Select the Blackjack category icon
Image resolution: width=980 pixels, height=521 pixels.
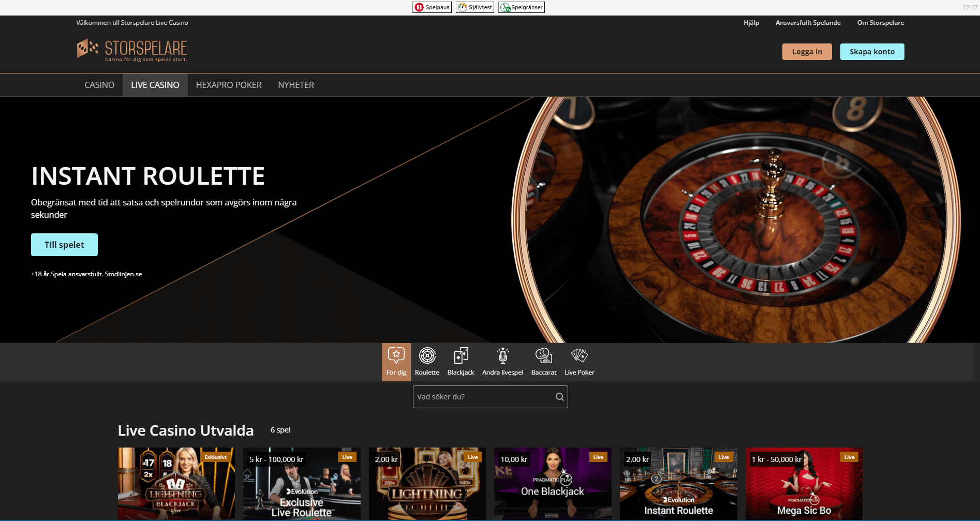pos(461,356)
